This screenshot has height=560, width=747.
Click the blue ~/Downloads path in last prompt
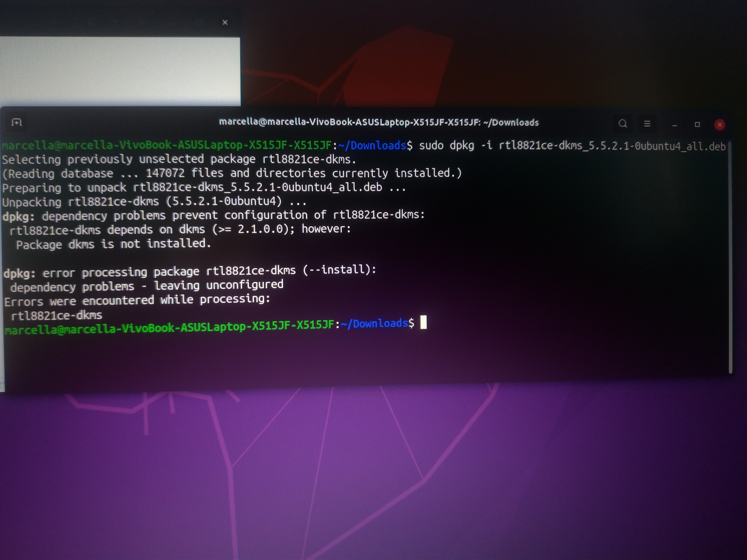coord(374,324)
